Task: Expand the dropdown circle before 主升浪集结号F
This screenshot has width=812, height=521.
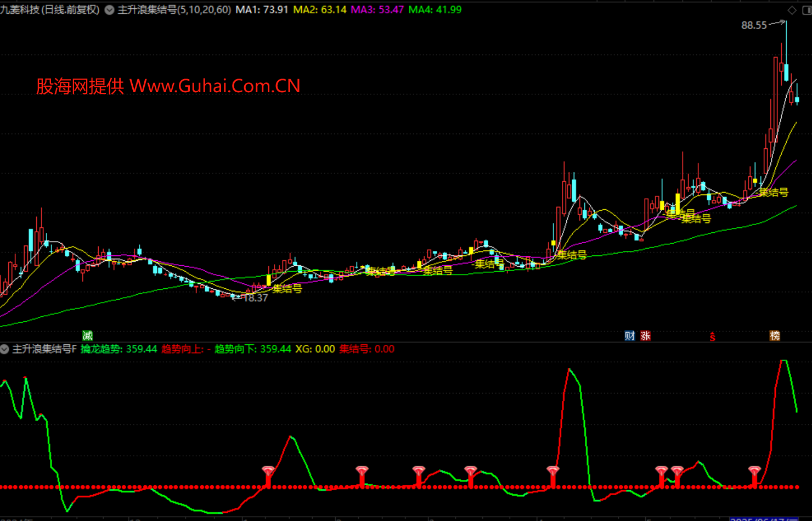Action: (x=4, y=349)
